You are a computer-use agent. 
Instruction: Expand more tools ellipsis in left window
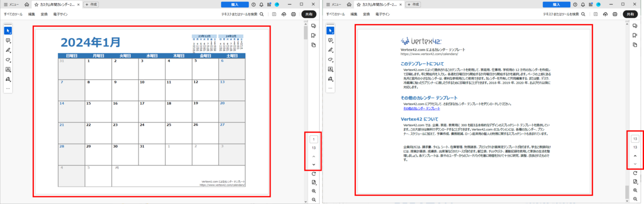(x=8, y=88)
